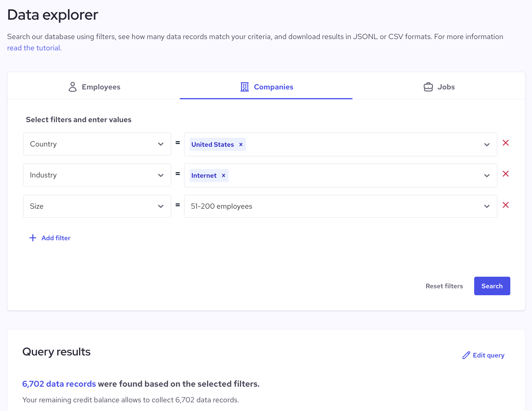Click the remaining credit balance sentence
Viewport: 532px width, 411px height.
click(131, 400)
